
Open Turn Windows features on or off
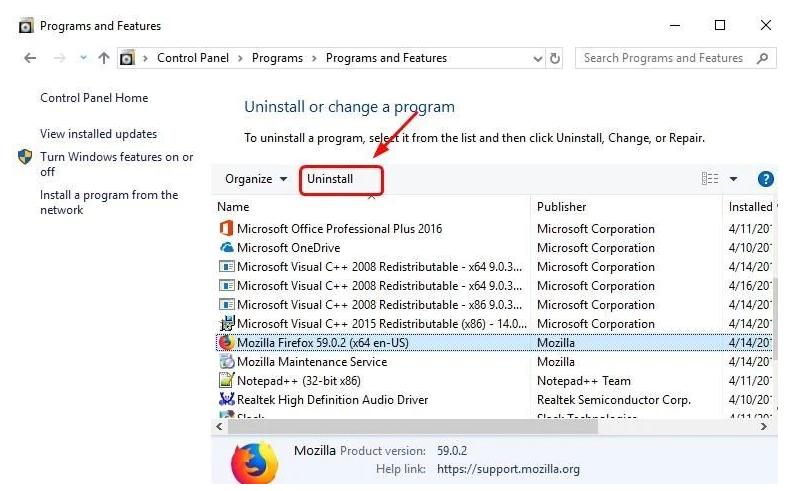tap(117, 164)
